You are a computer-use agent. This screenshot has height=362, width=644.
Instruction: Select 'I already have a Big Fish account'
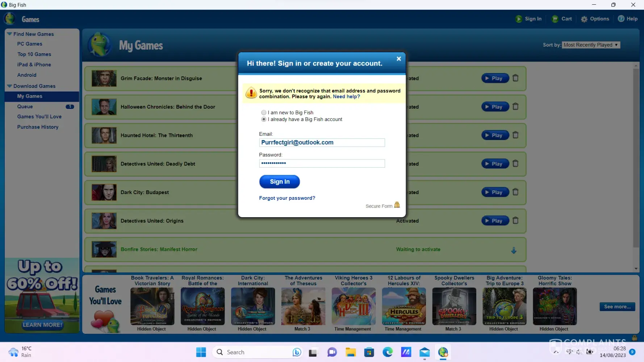(x=264, y=119)
